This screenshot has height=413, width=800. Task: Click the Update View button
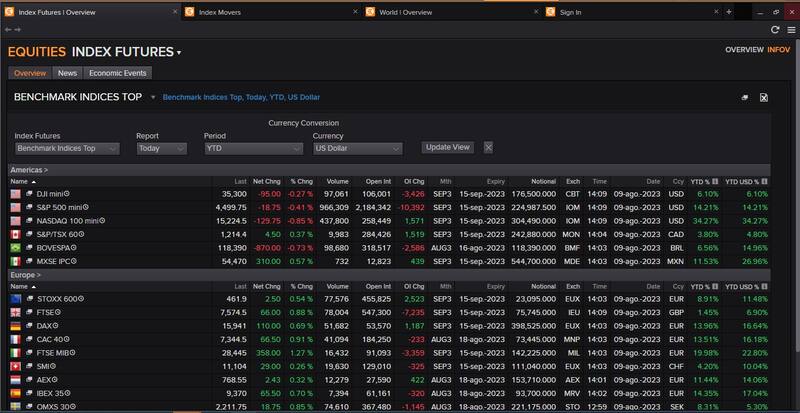447,147
